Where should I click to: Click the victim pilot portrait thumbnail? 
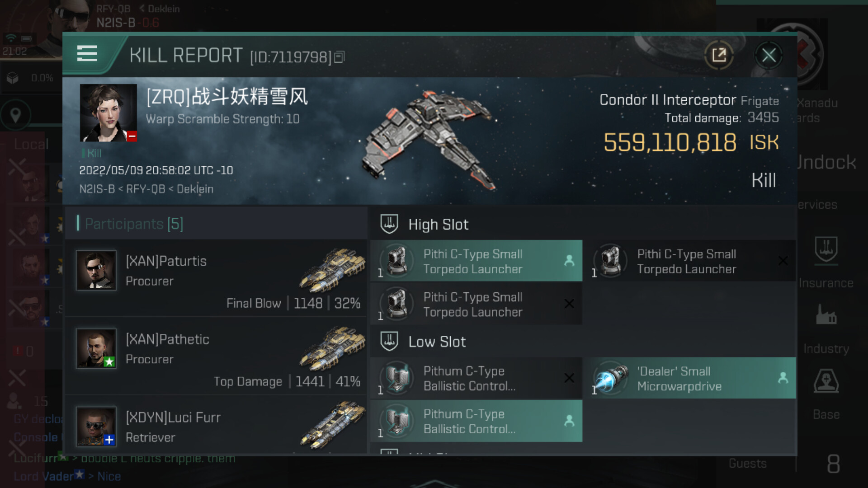(x=108, y=113)
